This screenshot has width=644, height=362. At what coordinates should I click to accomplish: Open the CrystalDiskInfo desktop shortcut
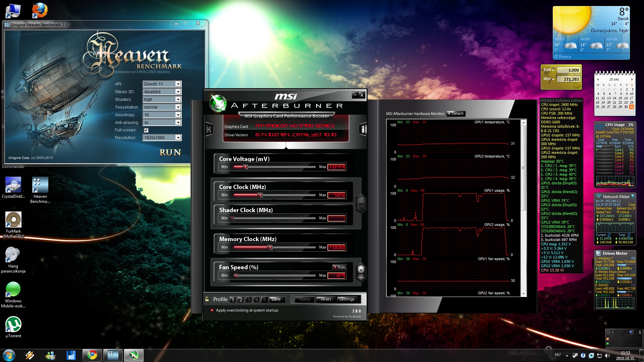[x=13, y=188]
